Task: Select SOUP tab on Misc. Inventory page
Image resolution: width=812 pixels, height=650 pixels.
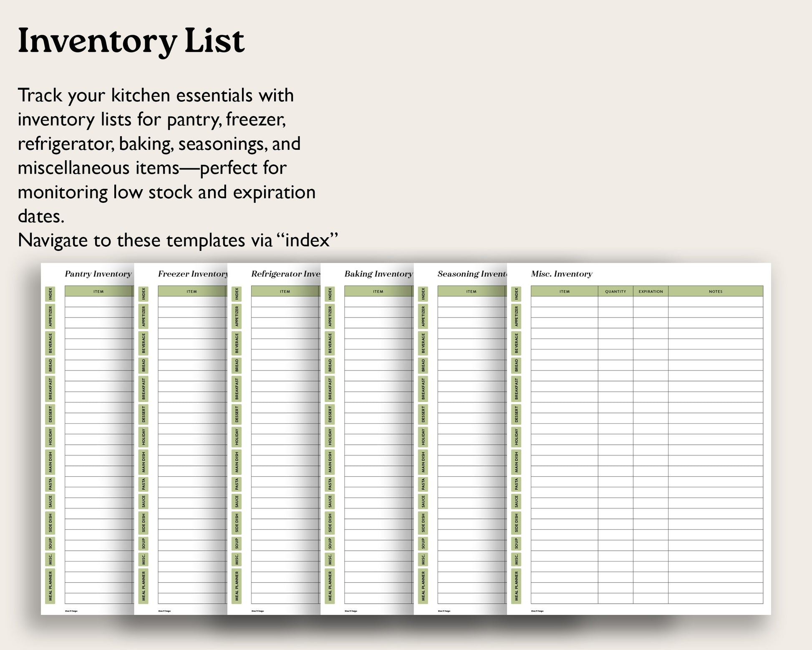Action: pos(516,544)
